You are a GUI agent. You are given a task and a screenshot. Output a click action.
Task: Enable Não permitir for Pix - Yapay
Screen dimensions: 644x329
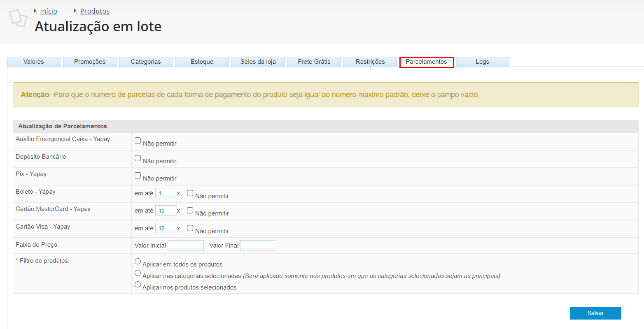[138, 175]
